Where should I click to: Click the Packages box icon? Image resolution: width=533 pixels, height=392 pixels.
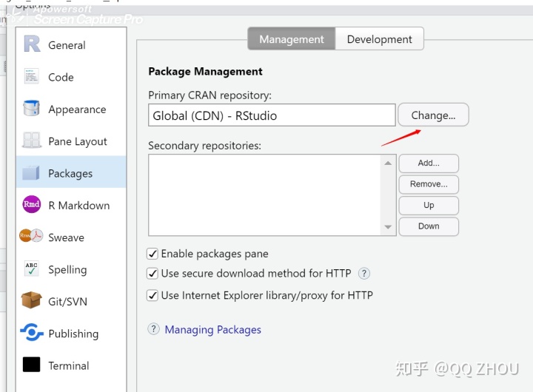tap(31, 172)
